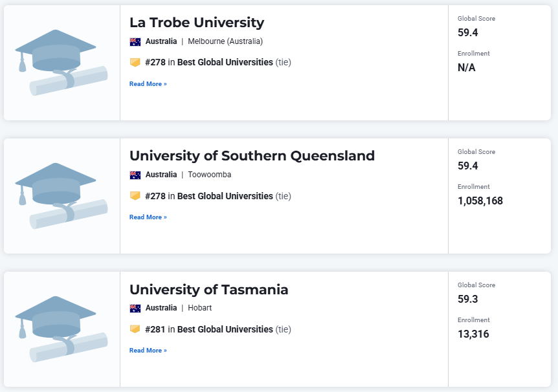This screenshot has width=558, height=392.
Task: Select Best Global Universities link for La Trobe
Action: tap(225, 62)
